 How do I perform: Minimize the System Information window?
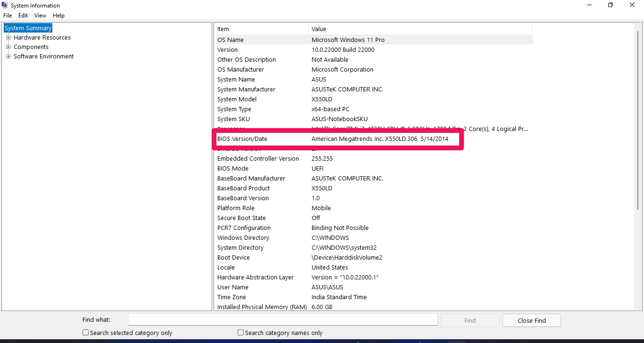tap(589, 5)
